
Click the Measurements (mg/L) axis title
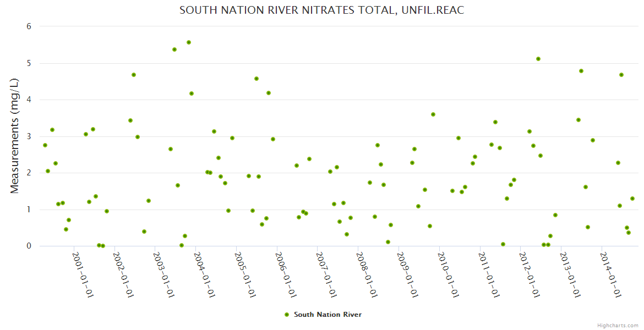(15, 136)
